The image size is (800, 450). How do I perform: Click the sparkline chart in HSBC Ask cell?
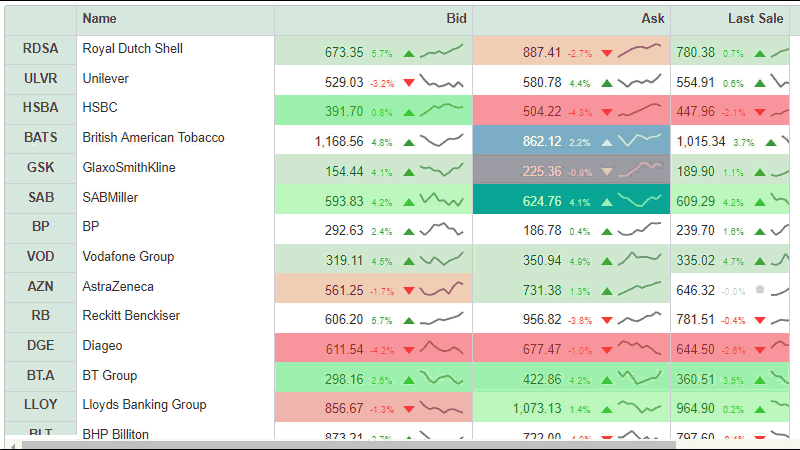click(639, 109)
